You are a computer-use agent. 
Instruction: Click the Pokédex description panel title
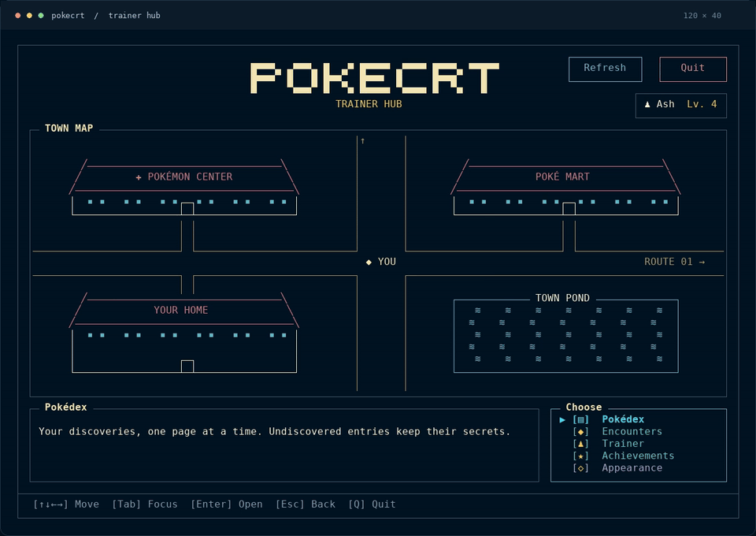pos(65,407)
